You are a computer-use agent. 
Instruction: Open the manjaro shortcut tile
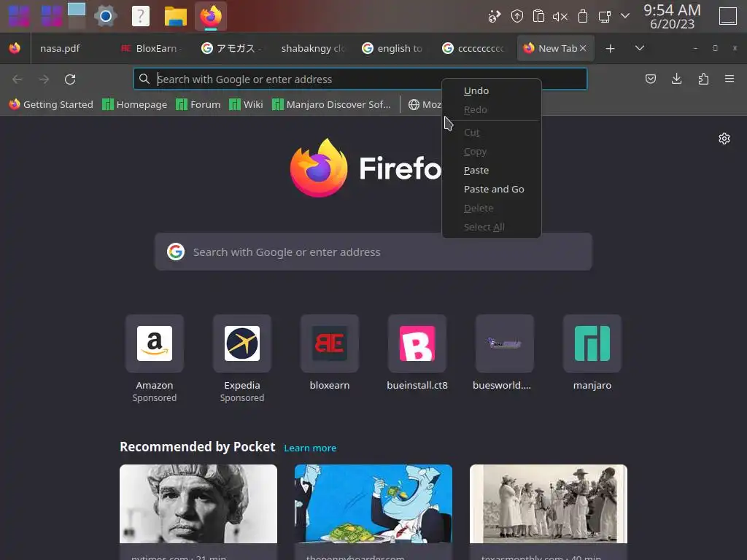click(x=592, y=343)
